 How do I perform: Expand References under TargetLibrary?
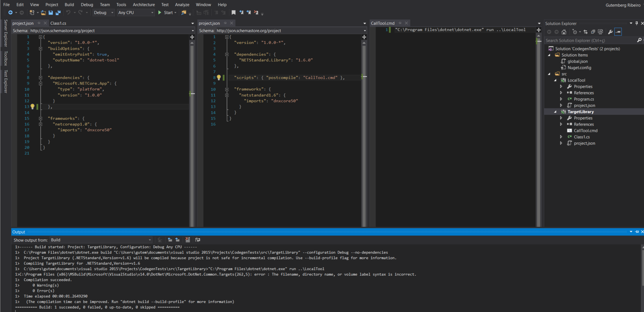(561, 124)
